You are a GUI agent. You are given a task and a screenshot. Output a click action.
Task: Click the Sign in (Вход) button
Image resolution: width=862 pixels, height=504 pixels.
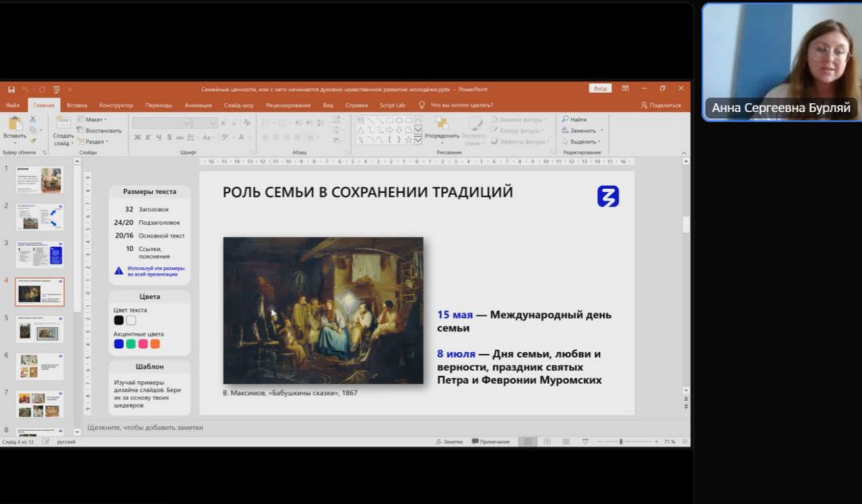click(x=600, y=89)
